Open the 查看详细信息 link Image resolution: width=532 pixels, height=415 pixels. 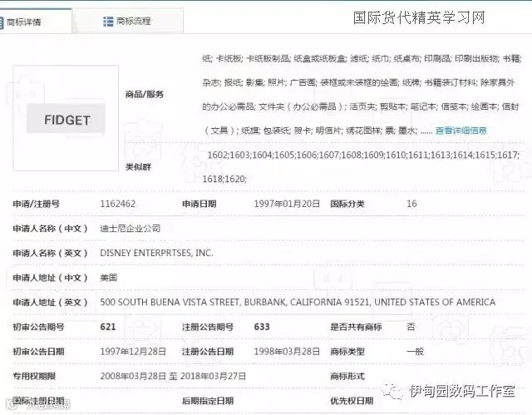(x=461, y=131)
